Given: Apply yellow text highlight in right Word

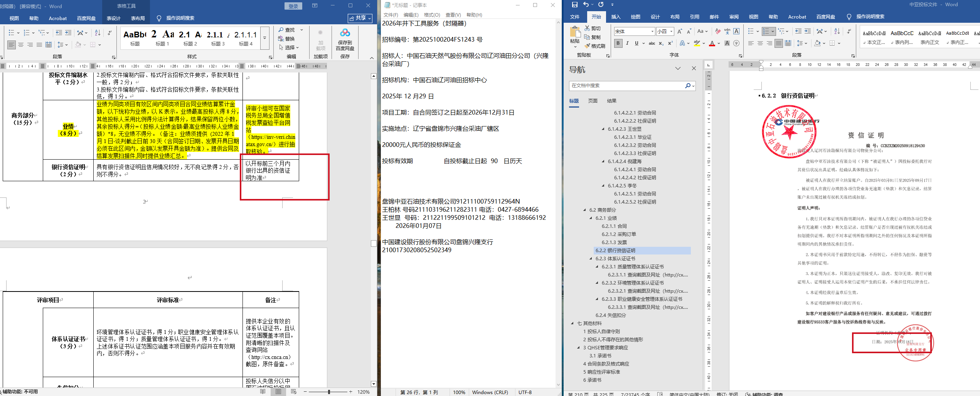Looking at the screenshot, I should pyautogui.click(x=697, y=43).
